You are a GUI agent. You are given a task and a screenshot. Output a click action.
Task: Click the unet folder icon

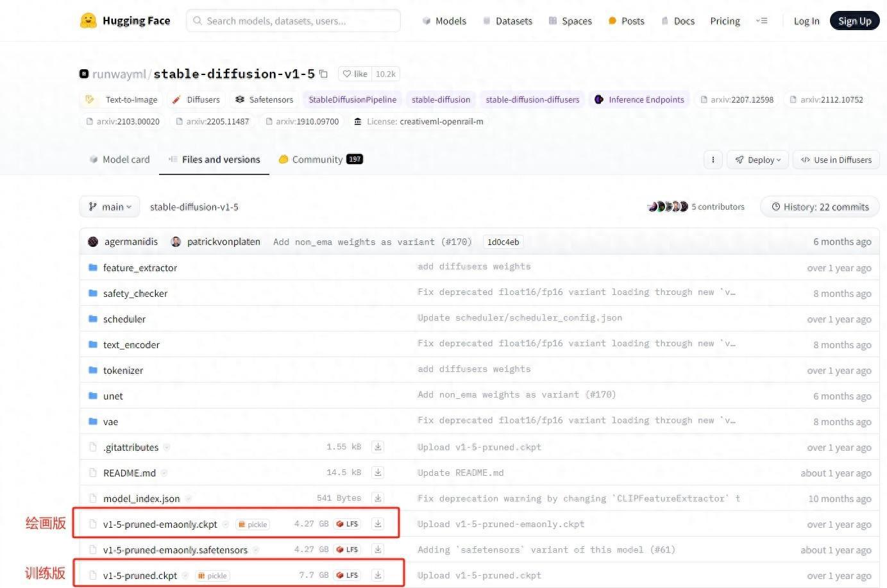(x=93, y=396)
